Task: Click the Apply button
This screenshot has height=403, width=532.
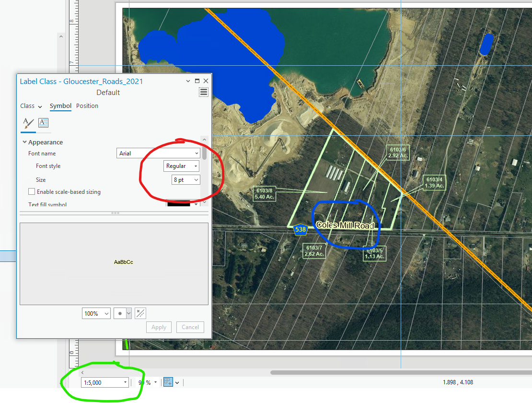Action: [159, 327]
